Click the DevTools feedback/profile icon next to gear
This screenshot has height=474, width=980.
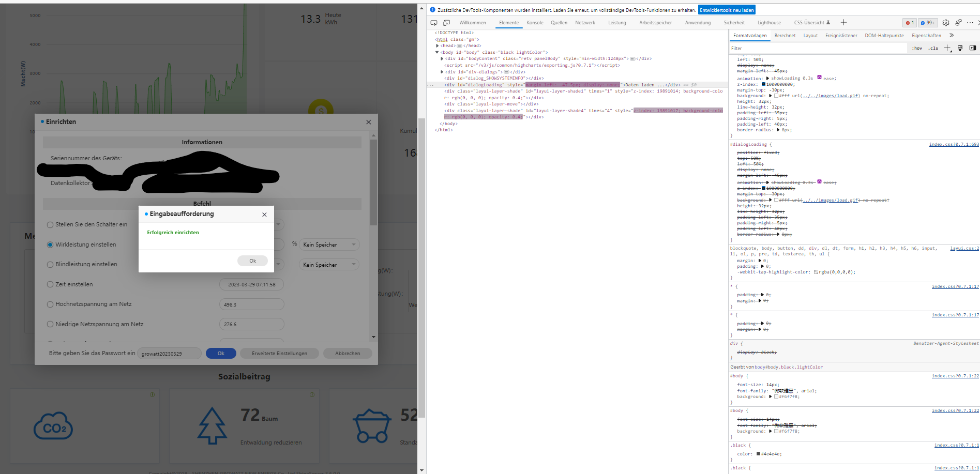[958, 23]
